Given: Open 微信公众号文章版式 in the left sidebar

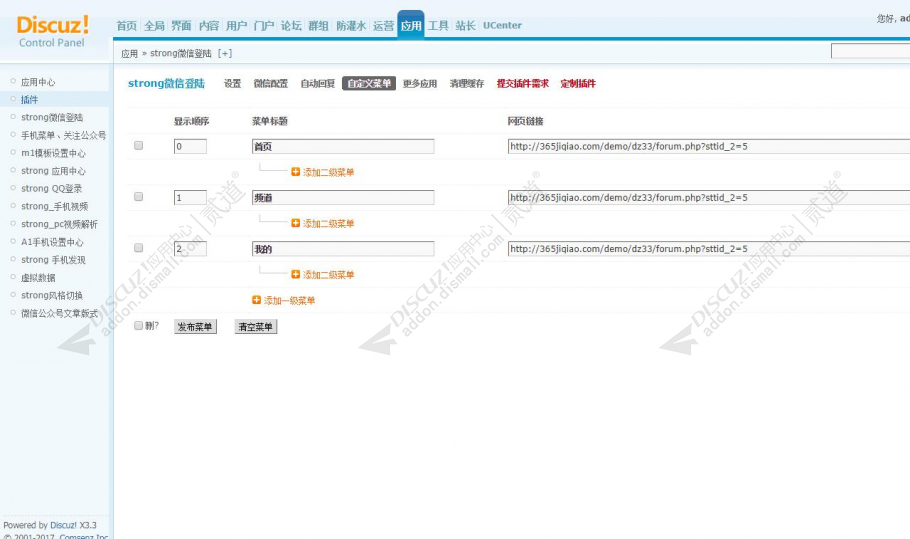Looking at the screenshot, I should (x=59, y=313).
